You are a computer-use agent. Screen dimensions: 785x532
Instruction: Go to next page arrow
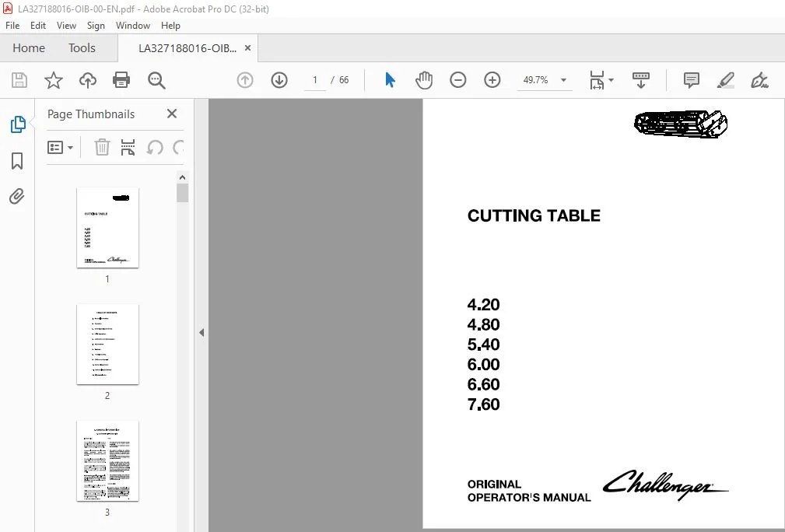pos(279,80)
